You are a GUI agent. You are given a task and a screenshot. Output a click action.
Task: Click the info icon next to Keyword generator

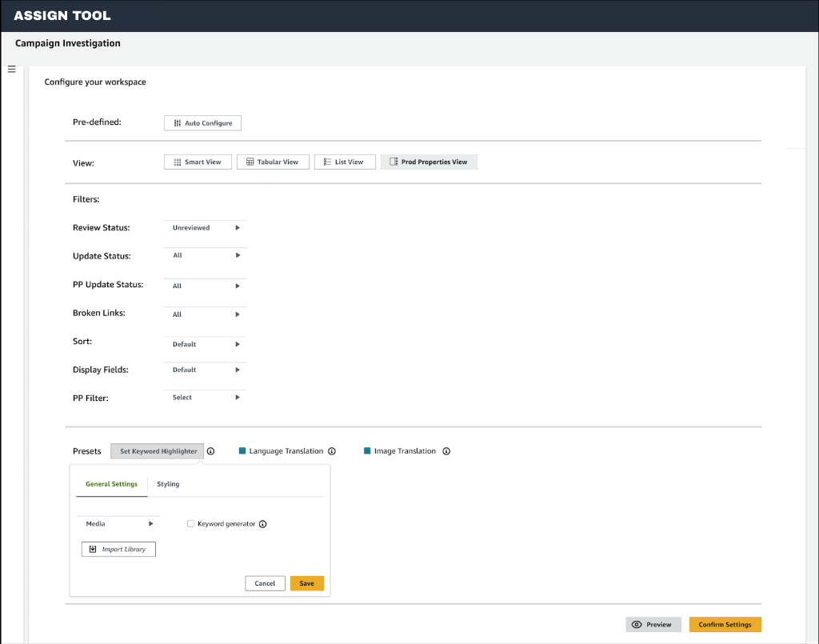pyautogui.click(x=263, y=524)
